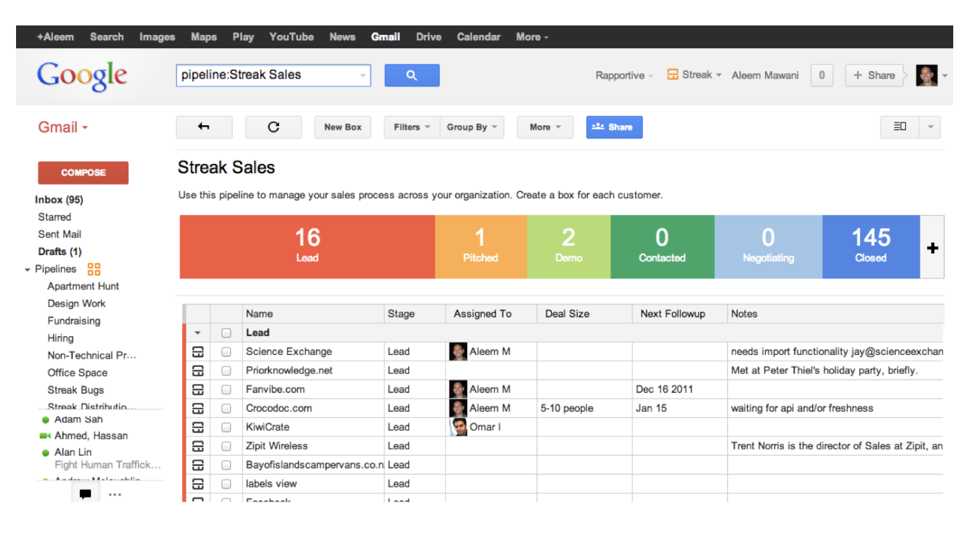Open Inbox (95) in sidebar
980x537 pixels.
(59, 200)
